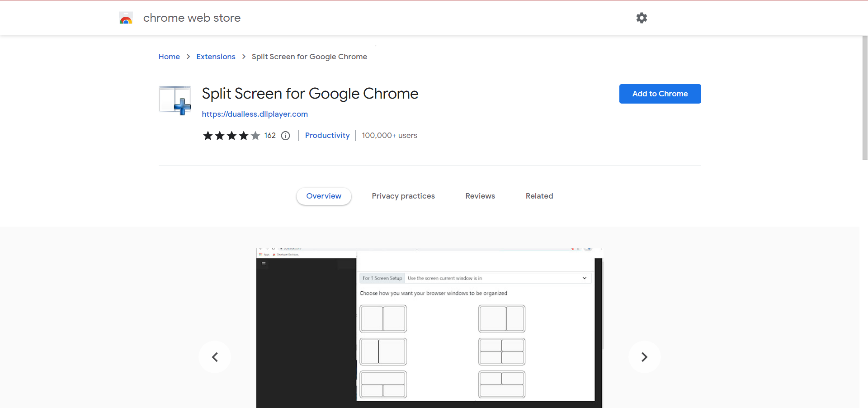Screen dimensions: 868x408
Task: Open the Extensions breadcrumb link
Action: click(x=216, y=57)
